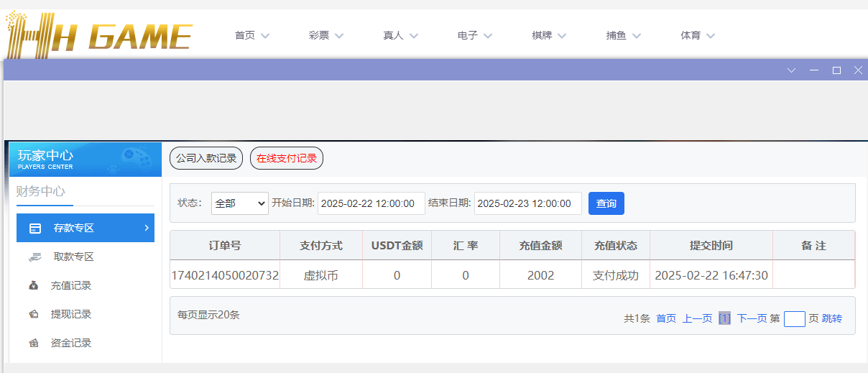Expand the 彩票 lottery menu

point(326,35)
